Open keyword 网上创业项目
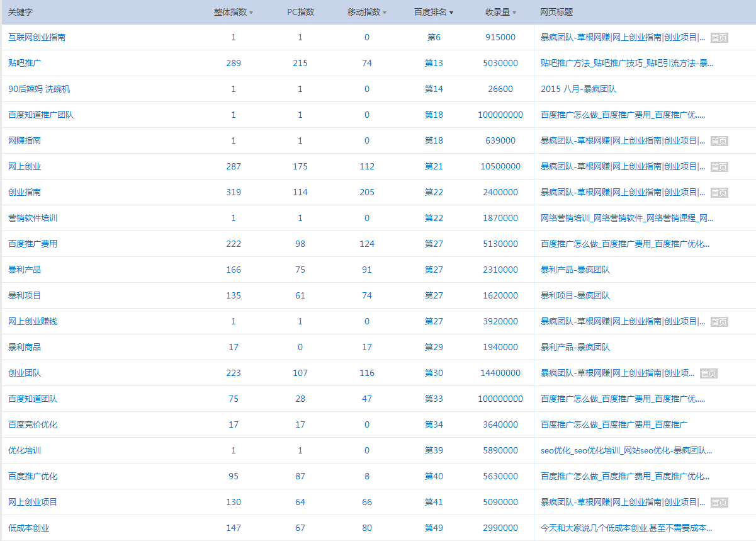This screenshot has width=756, height=541. [x=33, y=502]
